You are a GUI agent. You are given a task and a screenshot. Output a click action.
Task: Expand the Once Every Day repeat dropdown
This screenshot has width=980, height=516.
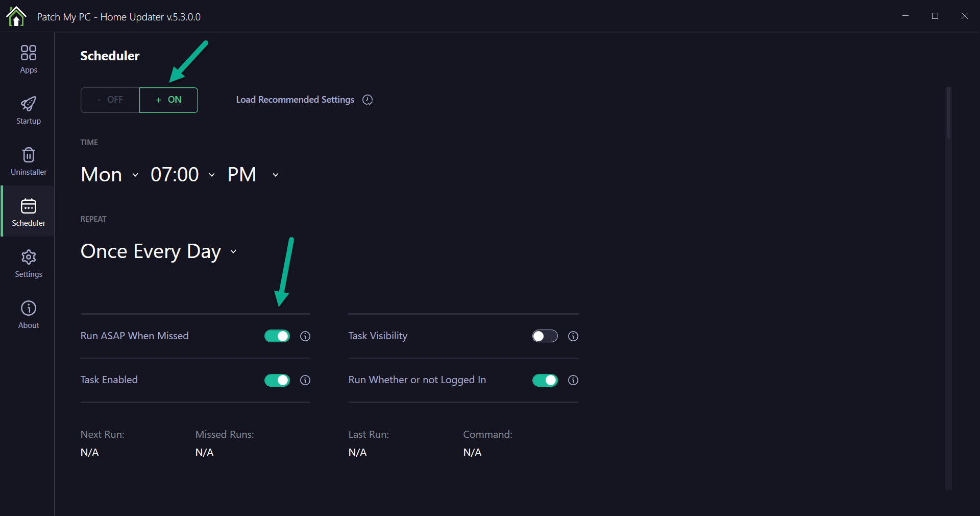coord(158,251)
